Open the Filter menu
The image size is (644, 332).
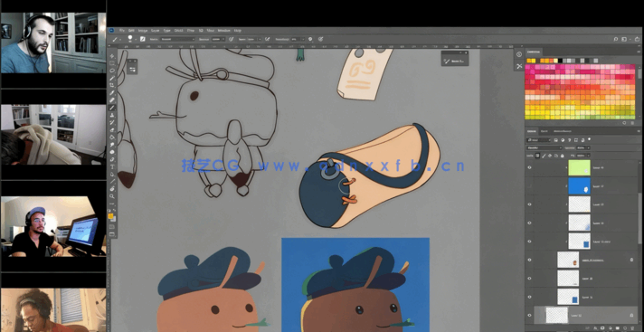(x=191, y=31)
